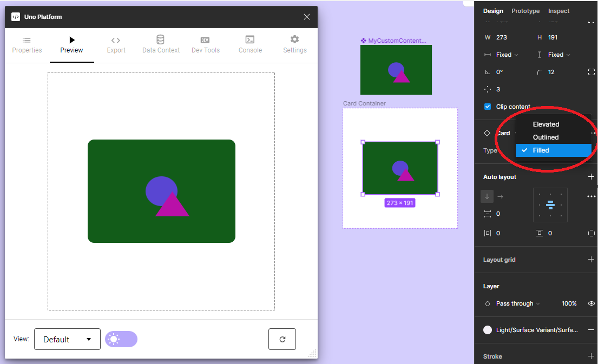The height and width of the screenshot is (364, 598).
Task: Toggle the light theme switch in preview panel
Action: tap(121, 339)
